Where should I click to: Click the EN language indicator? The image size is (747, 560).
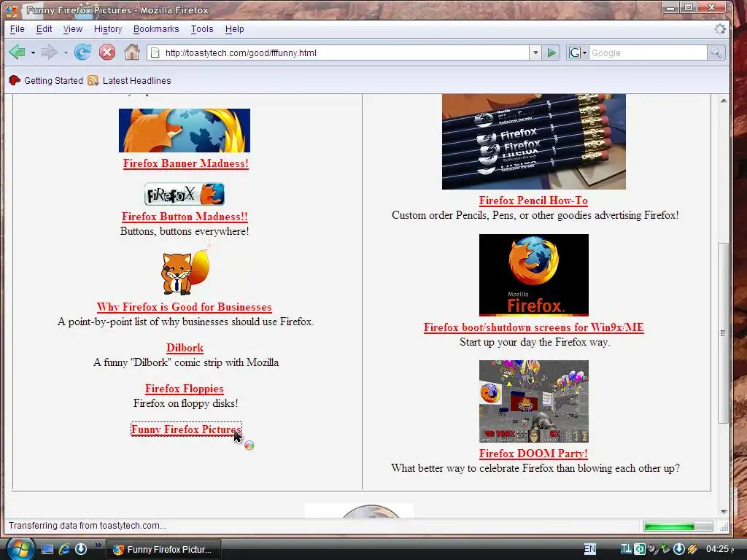click(589, 549)
